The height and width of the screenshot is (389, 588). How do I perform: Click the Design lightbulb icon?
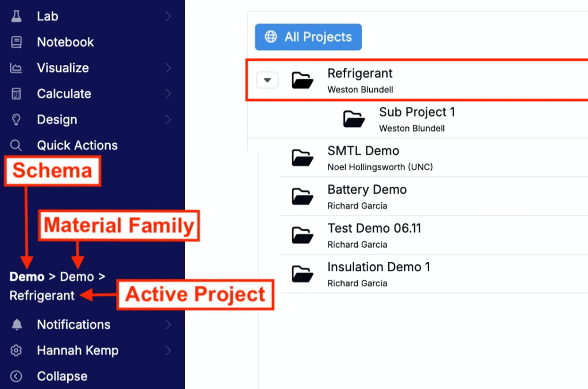16,120
